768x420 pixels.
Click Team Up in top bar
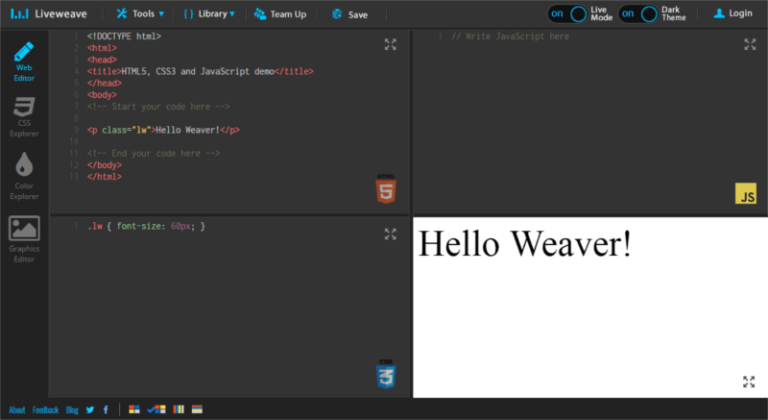pos(280,14)
